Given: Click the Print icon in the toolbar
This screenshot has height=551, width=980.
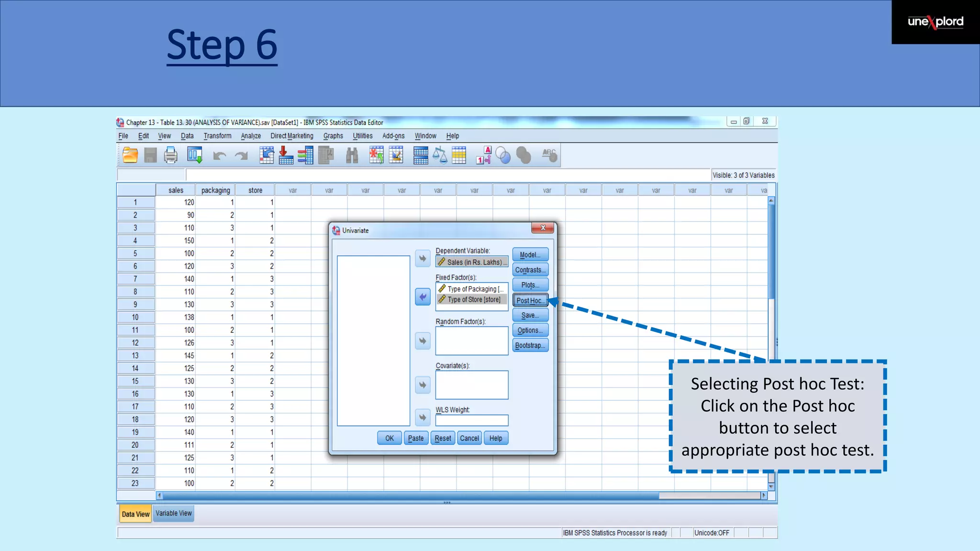Looking at the screenshot, I should 171,155.
